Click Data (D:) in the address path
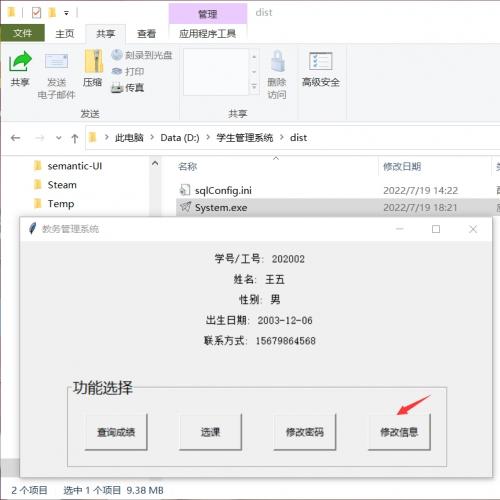The width and height of the screenshot is (500, 500). 180,138
